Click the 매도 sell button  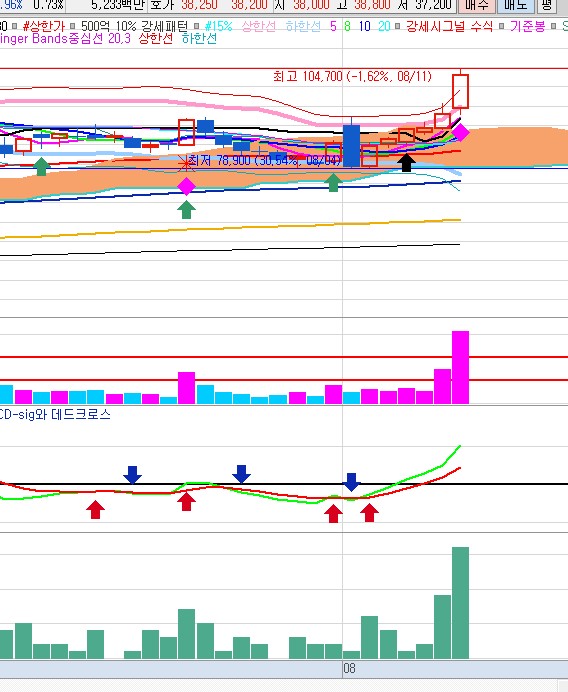click(x=516, y=5)
